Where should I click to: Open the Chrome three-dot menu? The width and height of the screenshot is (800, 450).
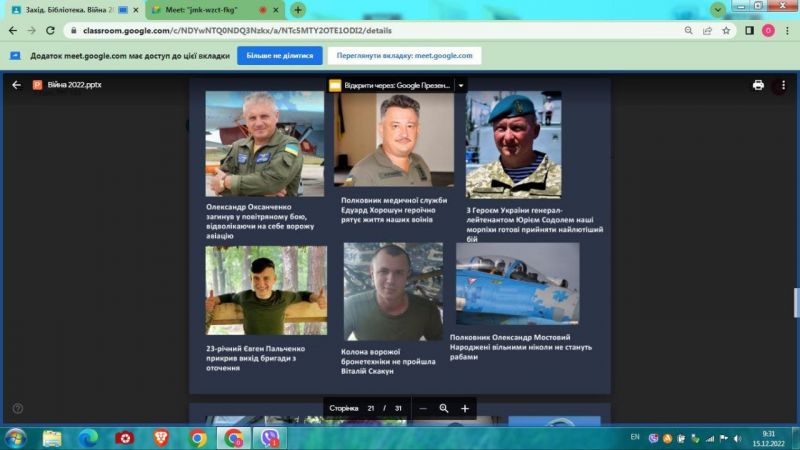[x=787, y=31]
